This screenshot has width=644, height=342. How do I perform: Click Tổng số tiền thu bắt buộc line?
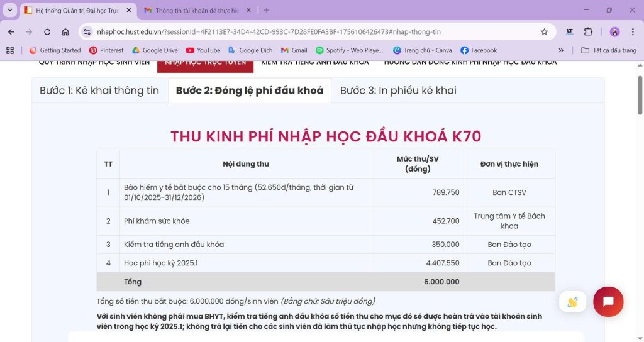coord(236,301)
